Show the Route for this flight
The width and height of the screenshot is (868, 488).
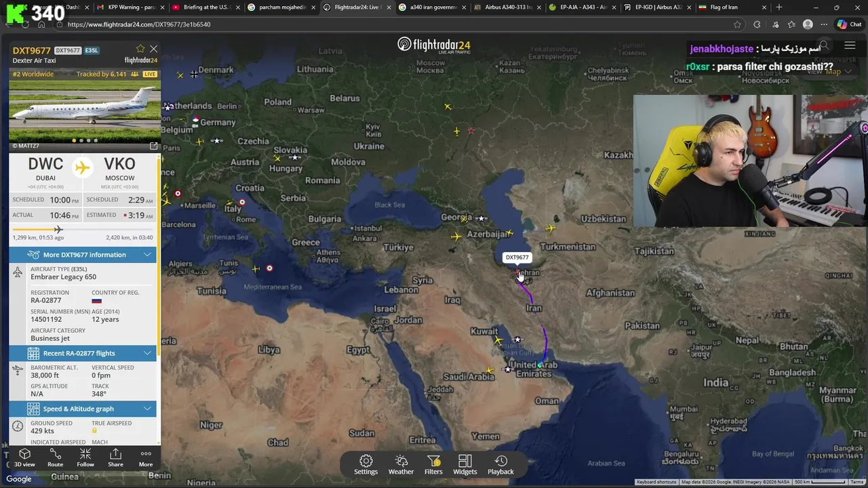coord(56,457)
